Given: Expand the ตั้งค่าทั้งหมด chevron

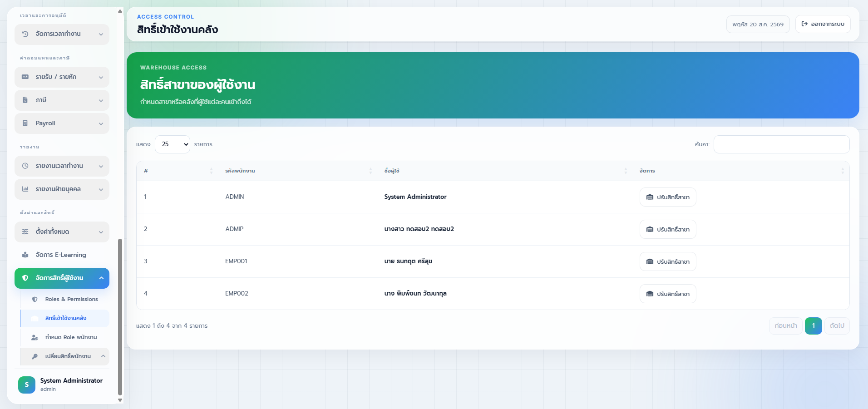Looking at the screenshot, I should (101, 232).
